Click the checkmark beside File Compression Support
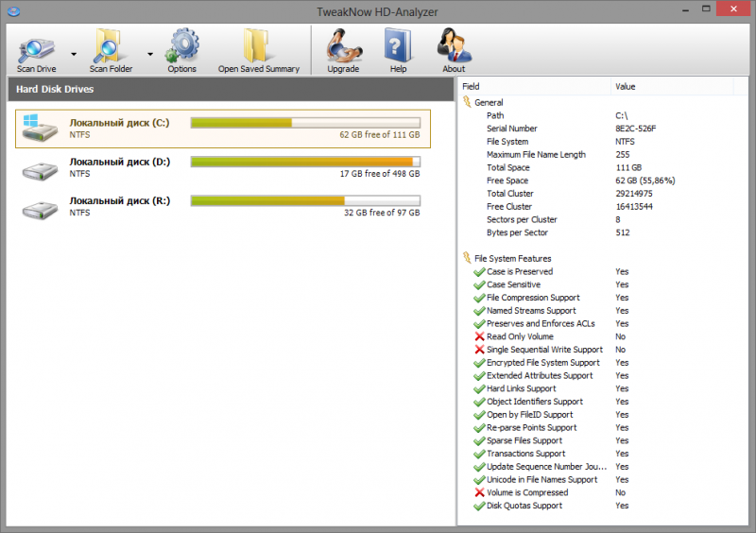 click(x=479, y=298)
